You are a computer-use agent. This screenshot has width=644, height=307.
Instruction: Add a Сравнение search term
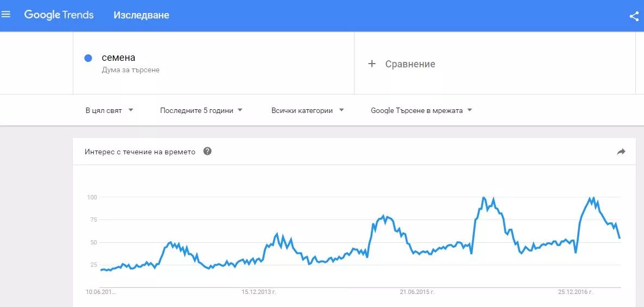[x=410, y=64]
